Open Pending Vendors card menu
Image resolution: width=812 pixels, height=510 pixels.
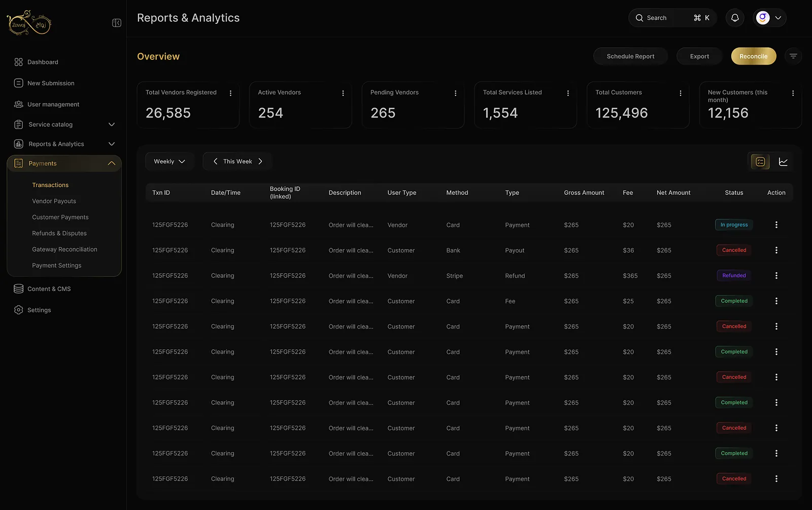point(456,93)
